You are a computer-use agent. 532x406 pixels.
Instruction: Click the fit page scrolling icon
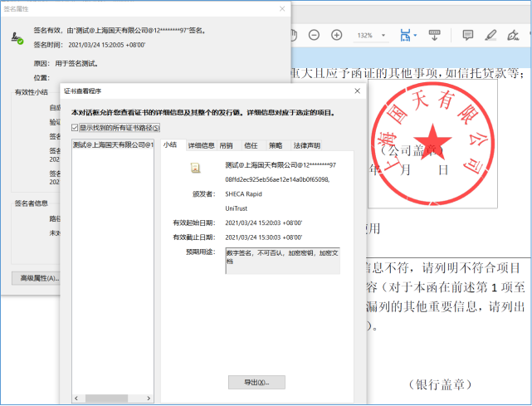pos(405,35)
